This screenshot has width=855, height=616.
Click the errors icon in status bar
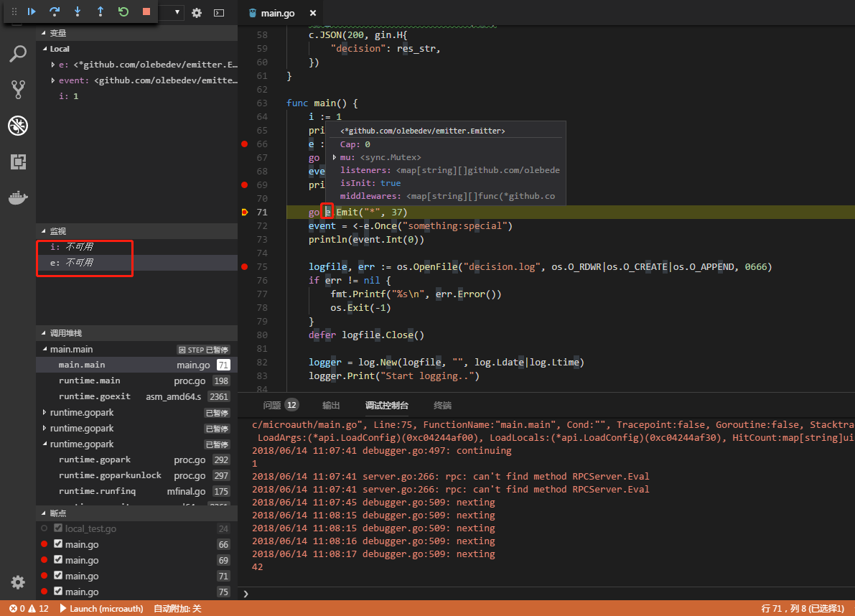pos(12,608)
